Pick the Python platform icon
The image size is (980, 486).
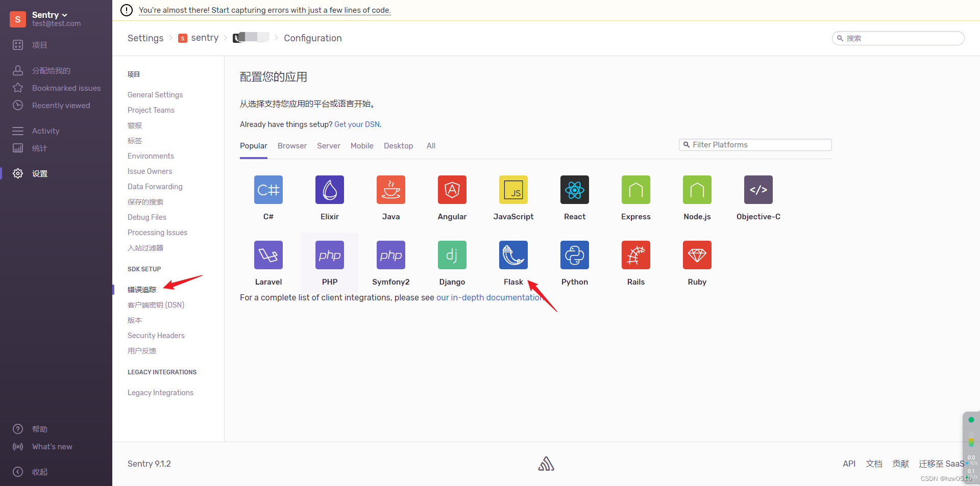575,255
